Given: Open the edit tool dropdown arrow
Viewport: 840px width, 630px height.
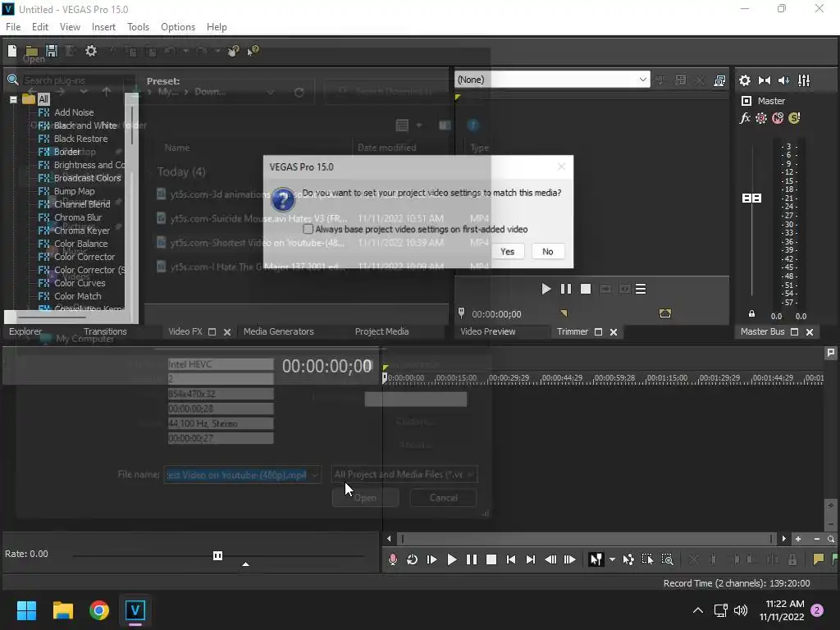Looking at the screenshot, I should 612,559.
